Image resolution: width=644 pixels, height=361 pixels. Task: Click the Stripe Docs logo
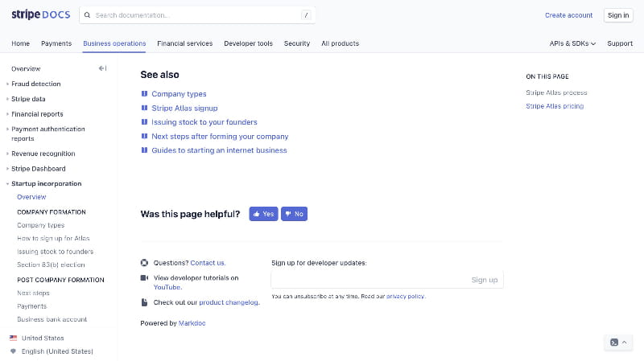[41, 14]
